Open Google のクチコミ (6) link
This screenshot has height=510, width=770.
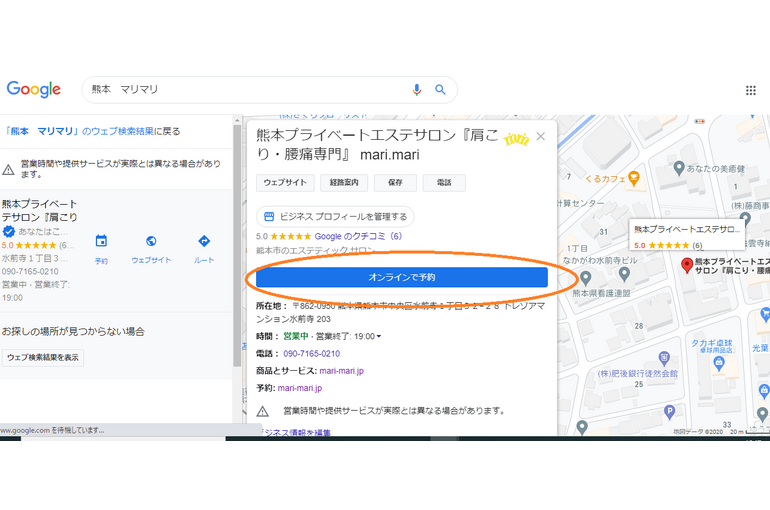tap(358, 236)
